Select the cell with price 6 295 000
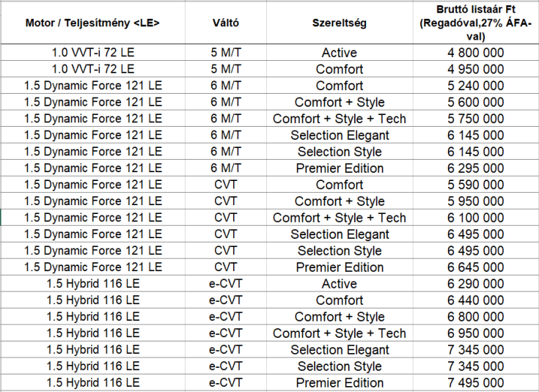 pos(476,168)
